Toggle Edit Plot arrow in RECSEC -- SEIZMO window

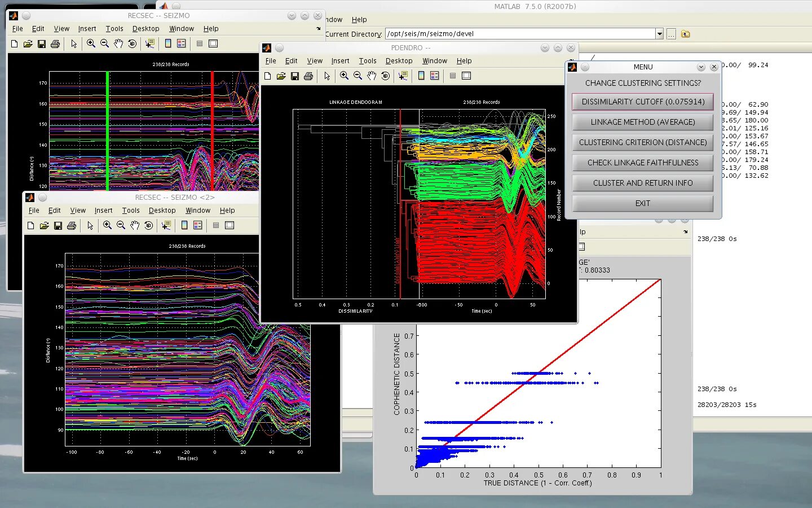pyautogui.click(x=74, y=43)
